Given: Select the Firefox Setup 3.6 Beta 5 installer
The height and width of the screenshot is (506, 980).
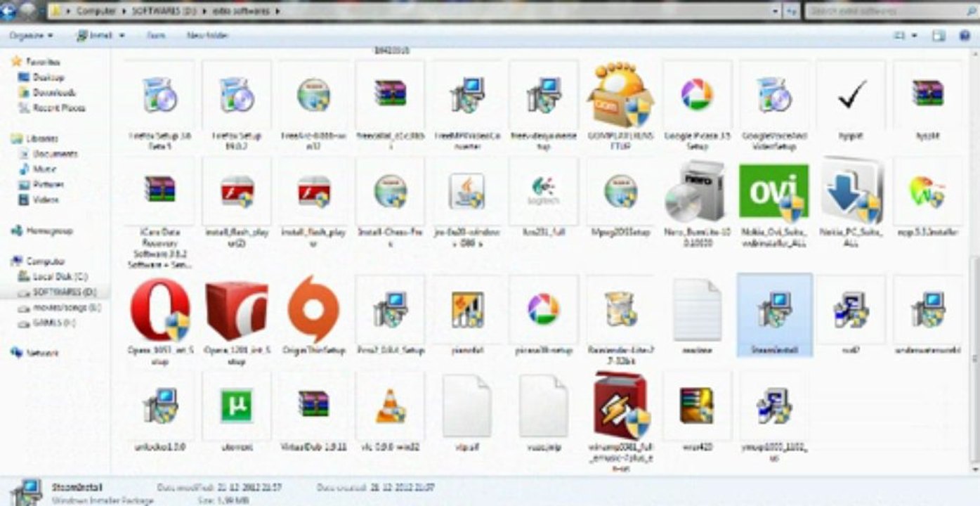Looking at the screenshot, I should (x=159, y=95).
